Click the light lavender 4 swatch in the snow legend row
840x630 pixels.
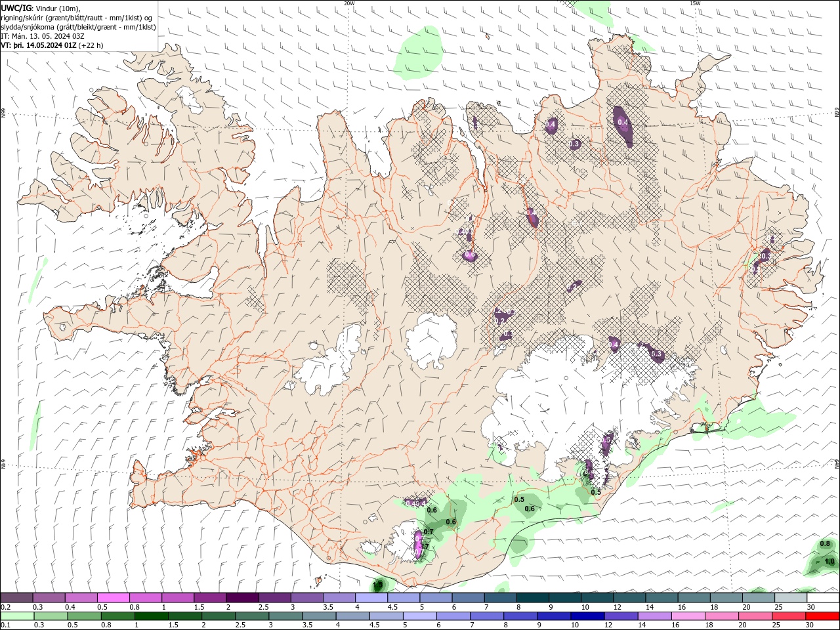click(x=371, y=598)
